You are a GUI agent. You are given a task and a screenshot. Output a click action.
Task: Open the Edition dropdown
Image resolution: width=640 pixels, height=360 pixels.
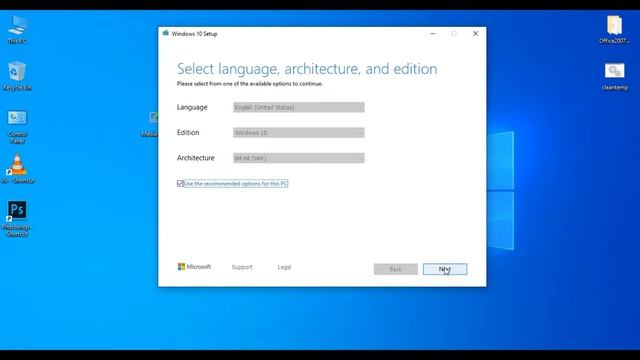299,133
